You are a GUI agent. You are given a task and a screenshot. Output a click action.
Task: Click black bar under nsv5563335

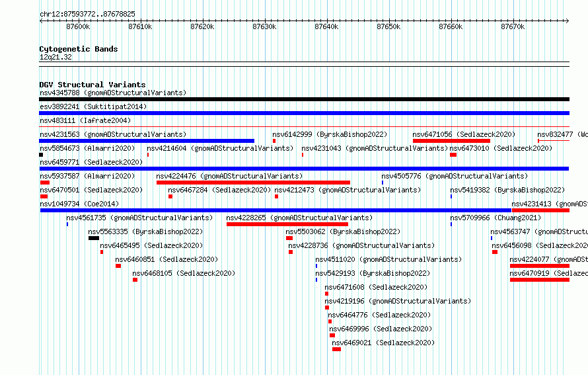point(94,238)
